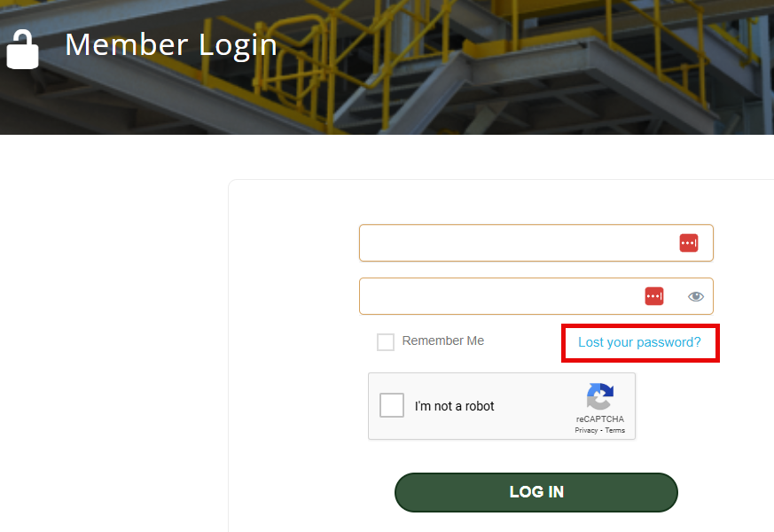Screen dimensions: 774x532
Task: Focus the password input field
Action: [x=496, y=296]
